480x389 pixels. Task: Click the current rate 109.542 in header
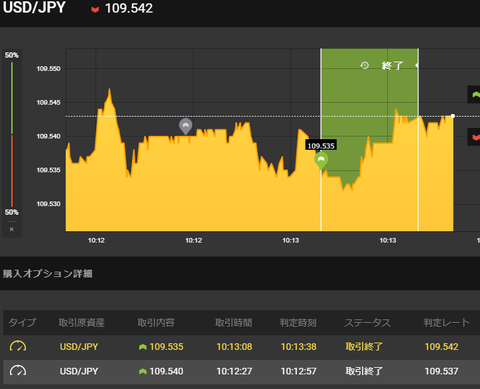[129, 8]
